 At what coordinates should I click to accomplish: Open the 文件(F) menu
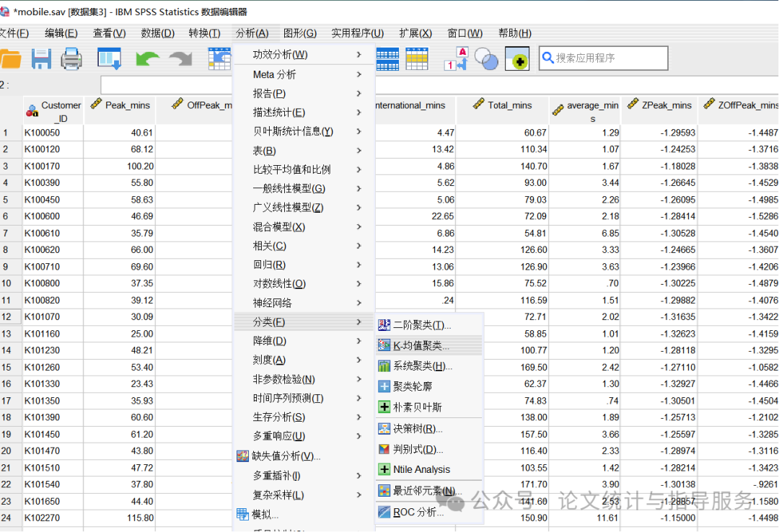[x=14, y=33]
